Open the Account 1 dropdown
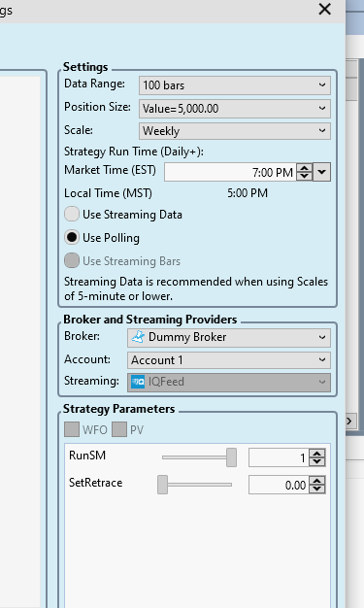The width and height of the screenshot is (364, 608). tap(229, 360)
